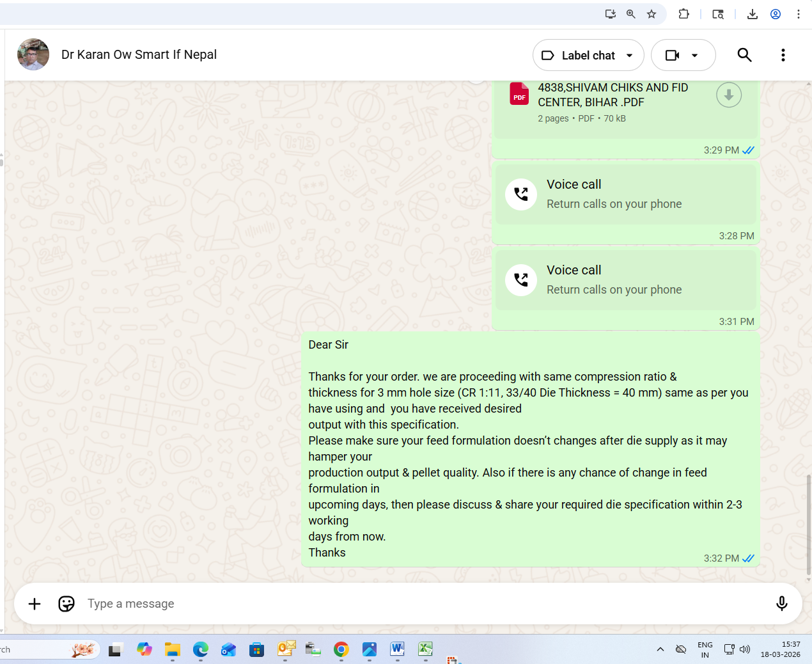
Task: Open Microsoft Word from the taskbar
Action: (397, 650)
